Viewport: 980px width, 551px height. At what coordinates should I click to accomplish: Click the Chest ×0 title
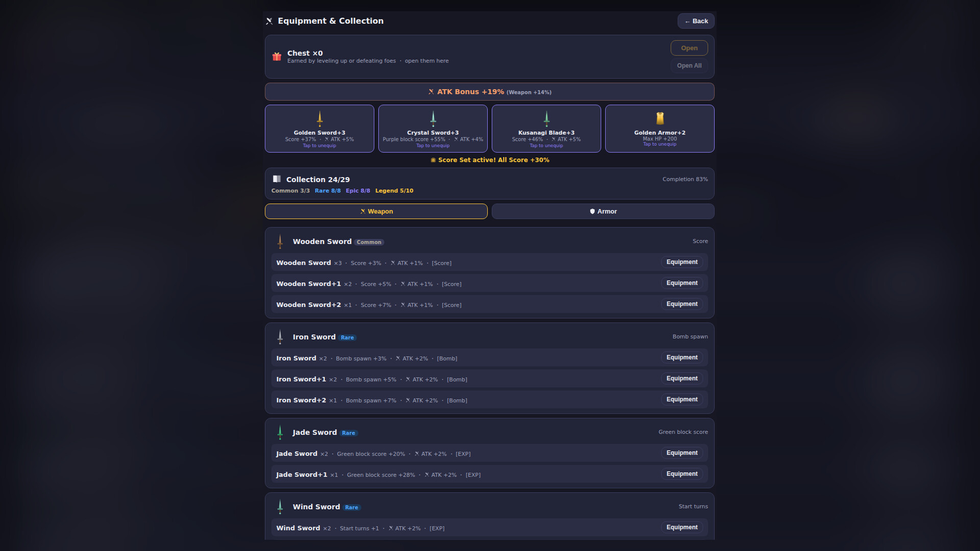pyautogui.click(x=305, y=53)
